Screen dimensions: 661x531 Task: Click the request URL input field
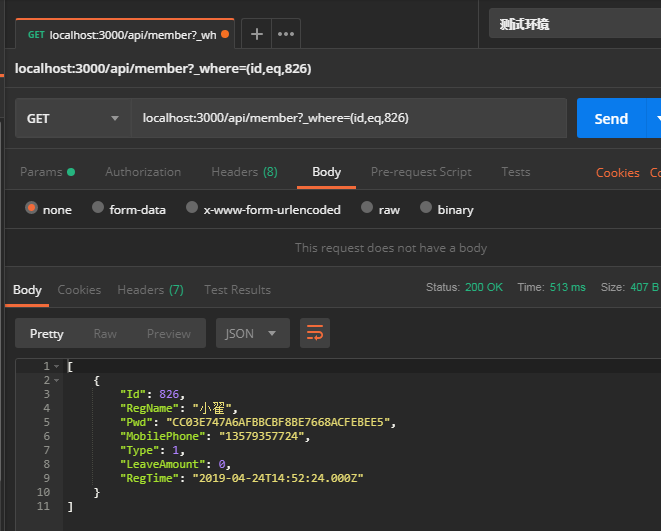pyautogui.click(x=348, y=118)
